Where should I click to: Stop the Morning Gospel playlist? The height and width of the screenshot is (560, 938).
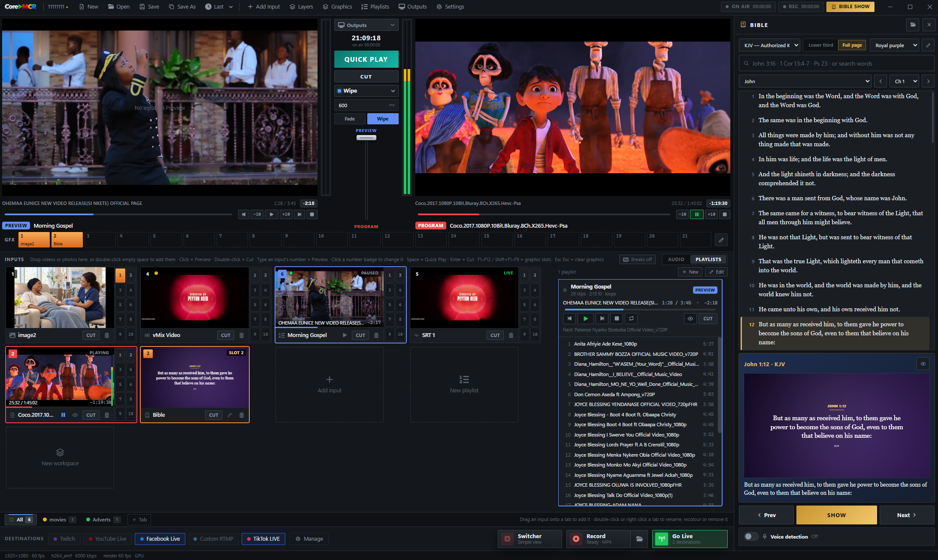coord(617,319)
